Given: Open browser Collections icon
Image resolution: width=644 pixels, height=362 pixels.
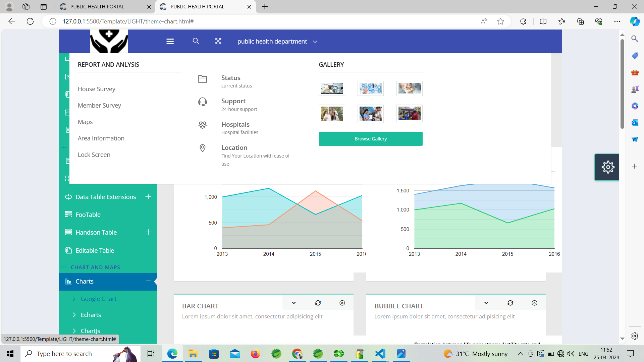Looking at the screenshot, I should [580, 21].
